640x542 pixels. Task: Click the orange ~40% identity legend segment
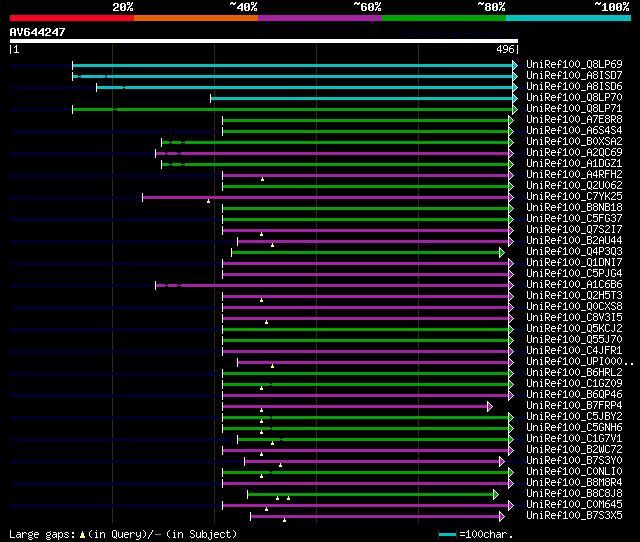pyautogui.click(x=196, y=18)
